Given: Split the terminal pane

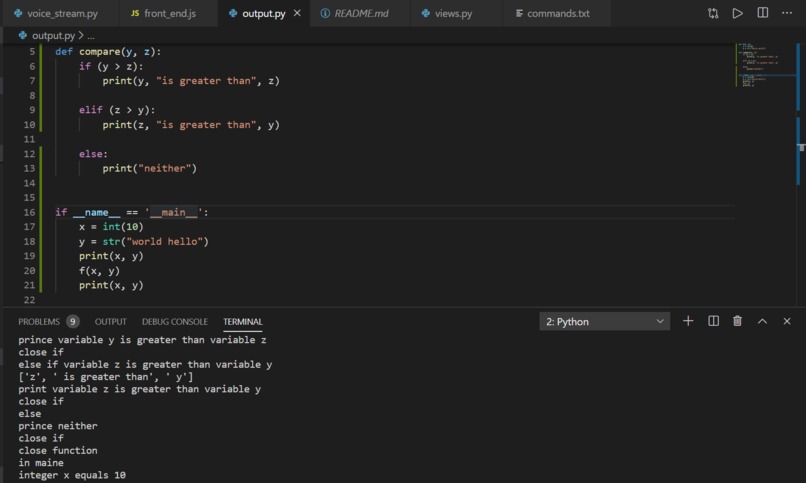Looking at the screenshot, I should pyautogui.click(x=713, y=321).
